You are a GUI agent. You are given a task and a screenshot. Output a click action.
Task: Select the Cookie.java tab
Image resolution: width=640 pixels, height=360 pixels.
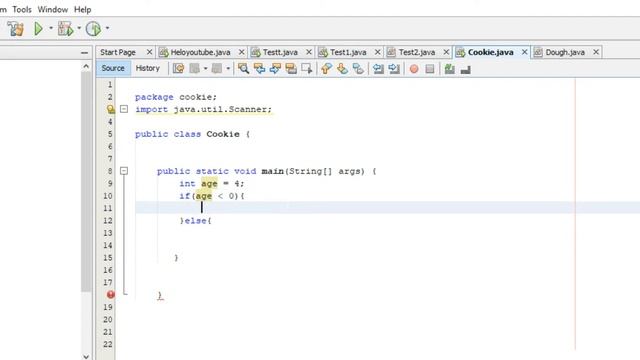[491, 52]
